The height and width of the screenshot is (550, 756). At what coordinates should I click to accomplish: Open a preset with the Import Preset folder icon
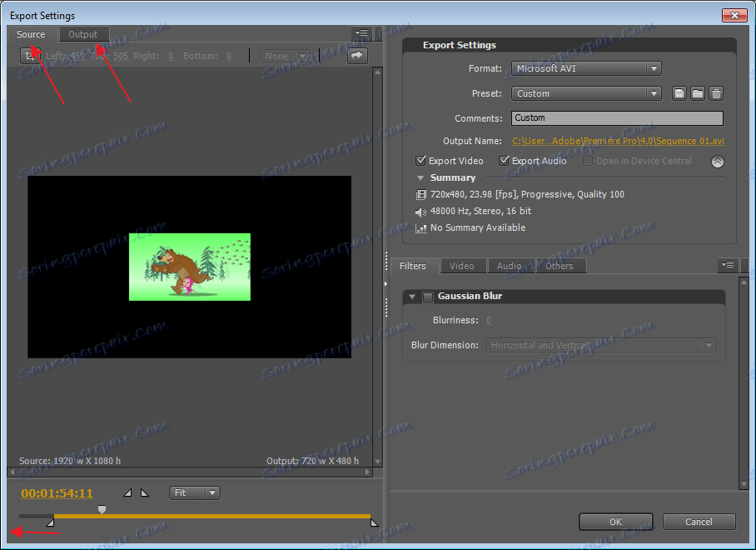(x=698, y=93)
